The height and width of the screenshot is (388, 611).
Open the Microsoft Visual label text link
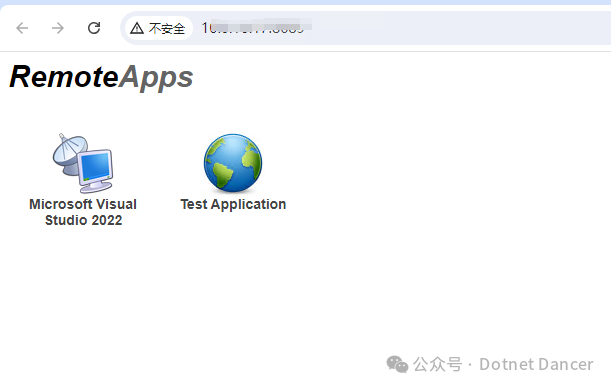coord(83,204)
